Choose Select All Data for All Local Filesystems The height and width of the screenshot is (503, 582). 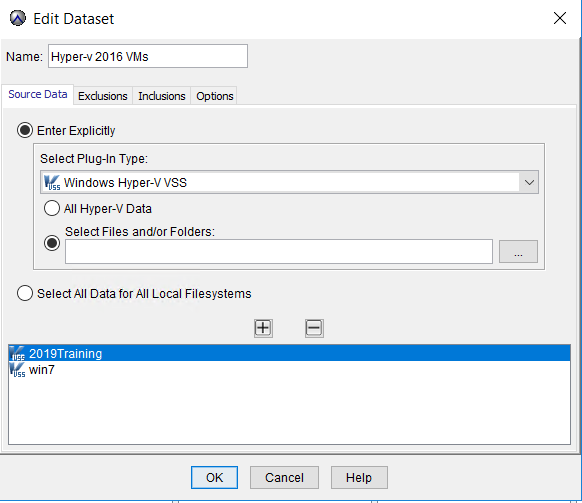click(25, 293)
